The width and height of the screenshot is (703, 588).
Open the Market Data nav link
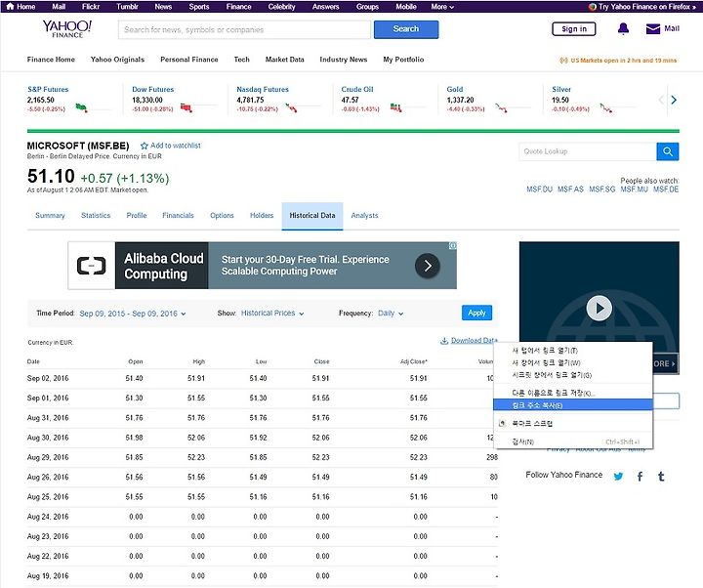[285, 60]
